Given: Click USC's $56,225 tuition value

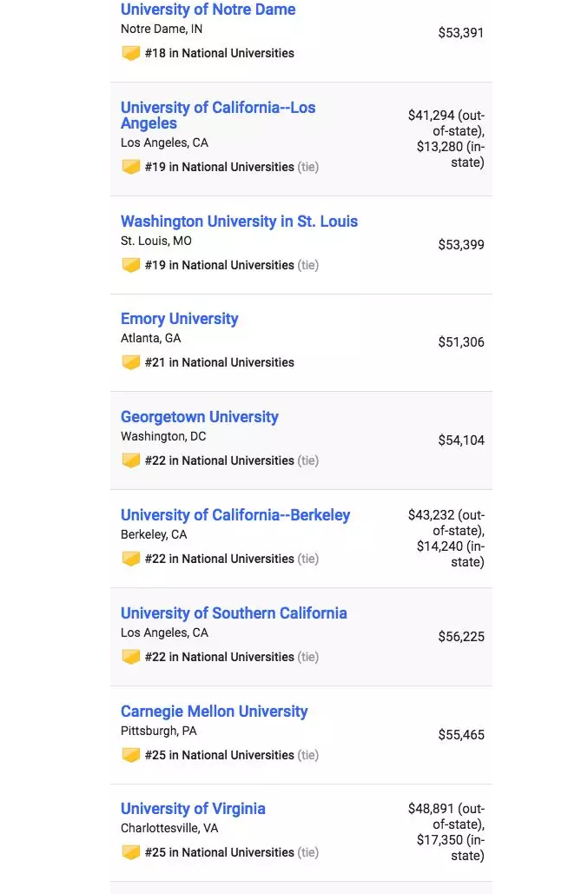Looking at the screenshot, I should (x=461, y=636).
